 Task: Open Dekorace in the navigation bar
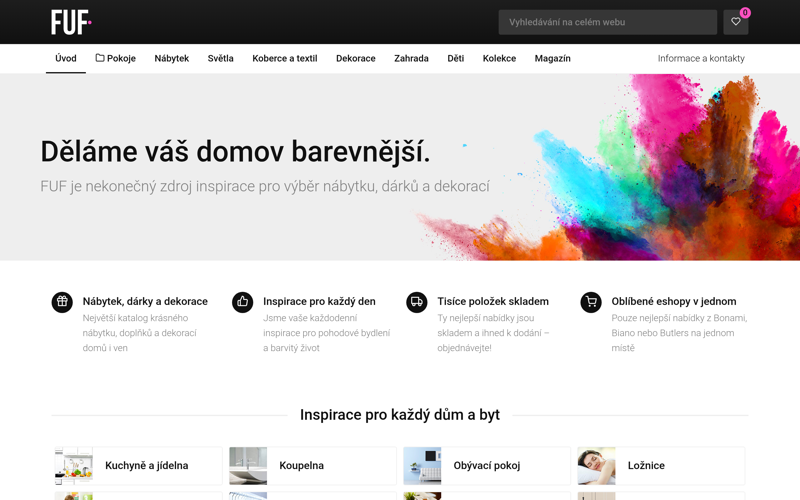pos(356,58)
